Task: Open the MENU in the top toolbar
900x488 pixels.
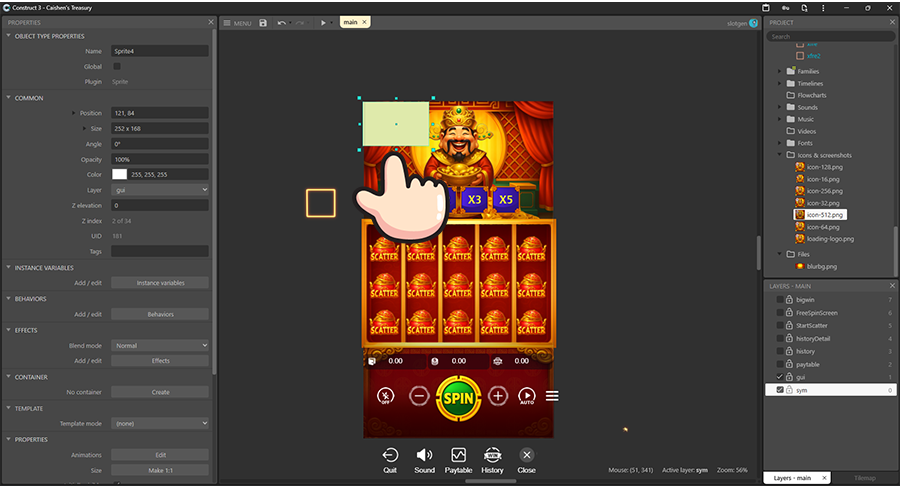Action: click(236, 22)
